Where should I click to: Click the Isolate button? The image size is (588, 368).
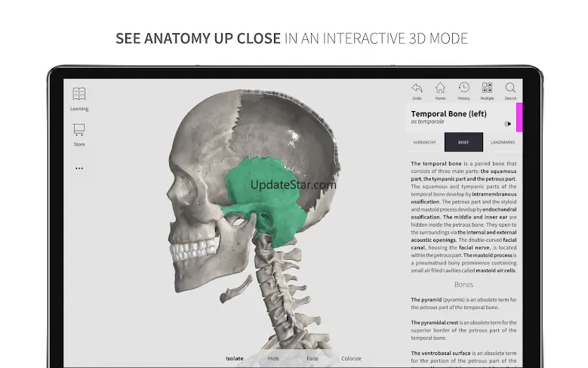[x=235, y=359]
